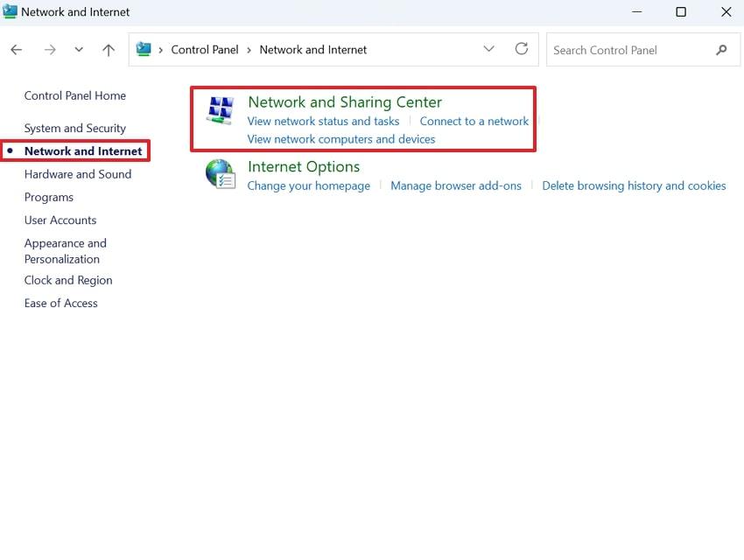The height and width of the screenshot is (560, 744).
Task: Select Network and Internet in the sidebar
Action: pyautogui.click(x=83, y=151)
